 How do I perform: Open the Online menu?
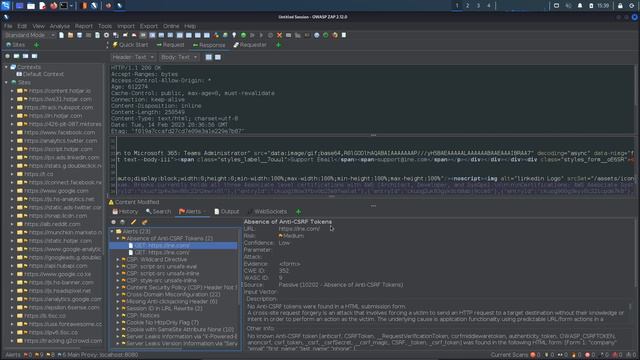(171, 26)
